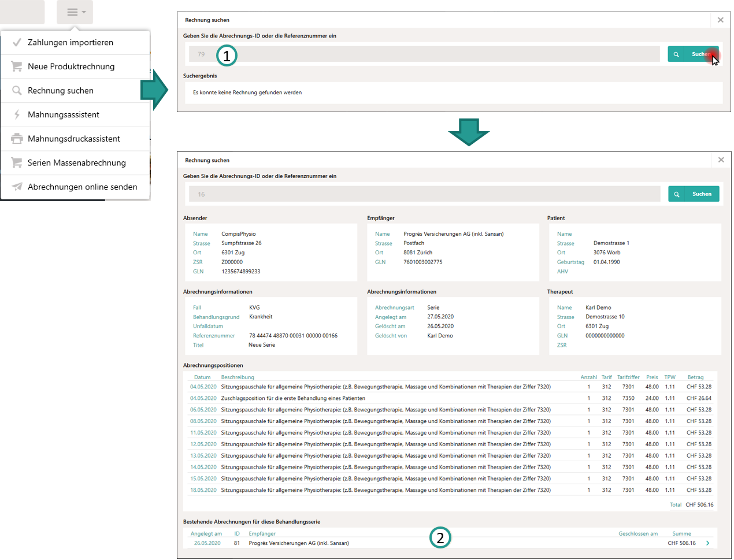Click the checkmark icon beside Zahlungen importieren
The image size is (734, 560).
point(17,42)
